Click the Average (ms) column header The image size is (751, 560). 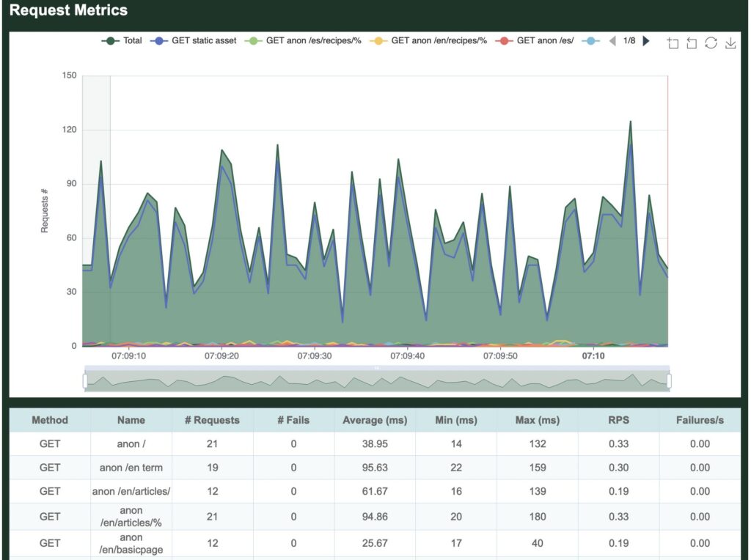pyautogui.click(x=375, y=420)
